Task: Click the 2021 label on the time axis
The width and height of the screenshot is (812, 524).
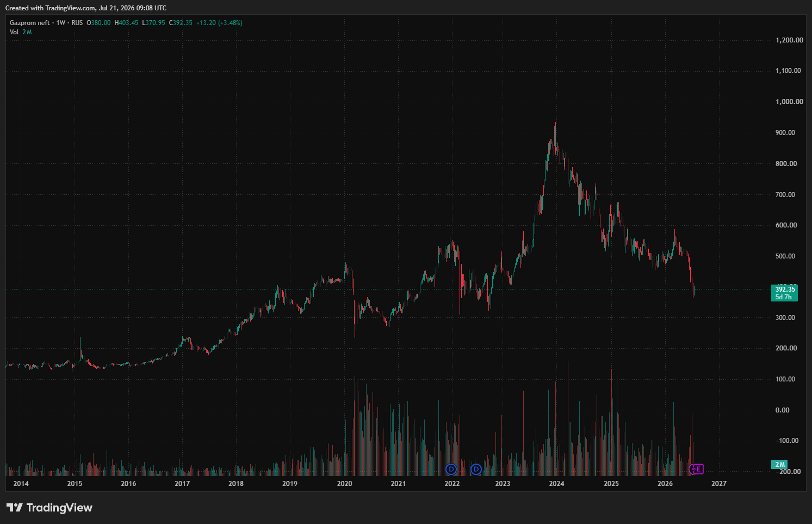Action: (398, 484)
